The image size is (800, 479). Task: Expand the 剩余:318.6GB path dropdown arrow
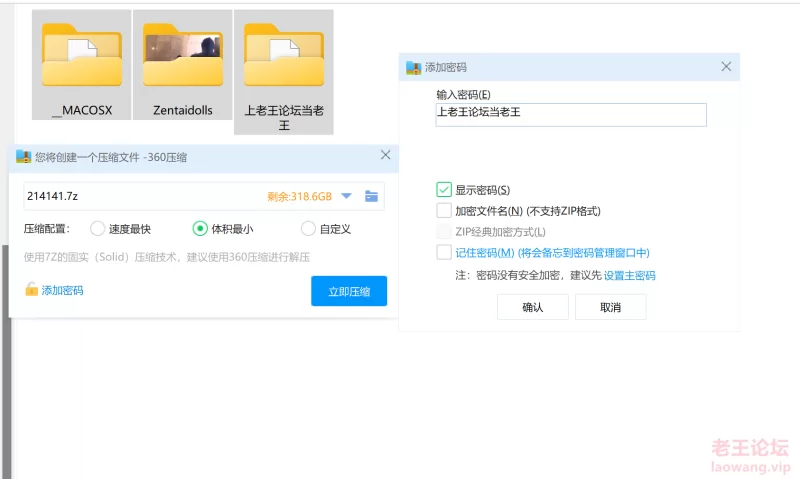[346, 196]
